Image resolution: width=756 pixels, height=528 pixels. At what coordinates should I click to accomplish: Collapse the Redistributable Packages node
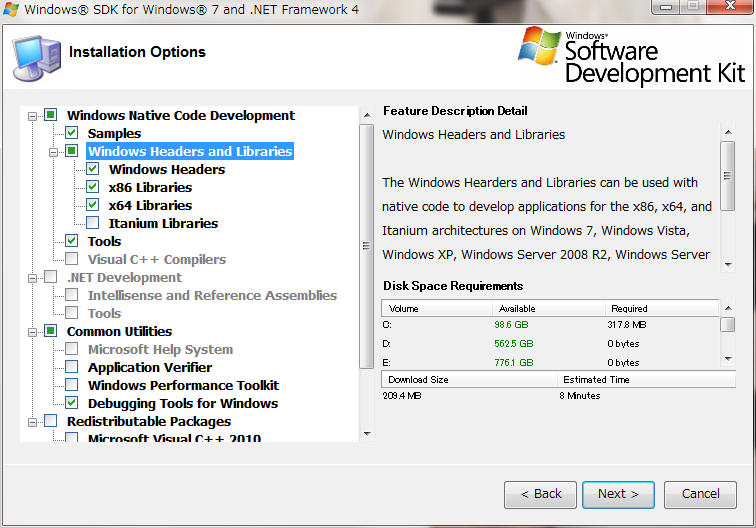[x=32, y=422]
